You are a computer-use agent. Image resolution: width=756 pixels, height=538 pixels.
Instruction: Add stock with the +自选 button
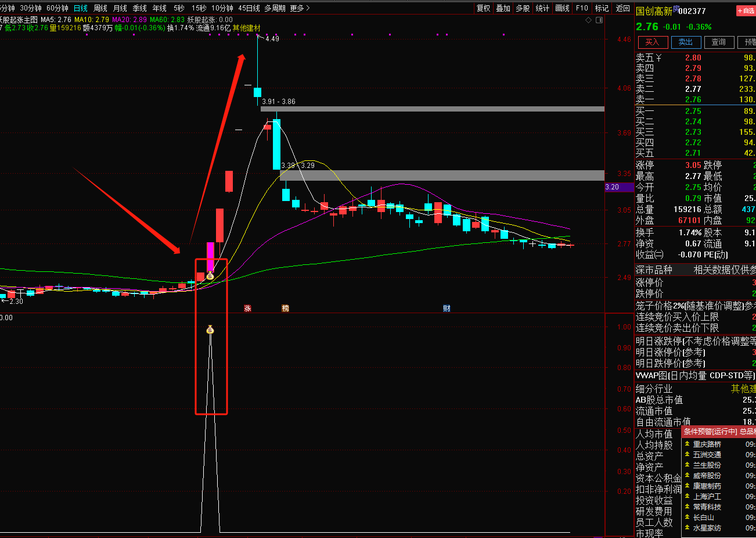746,10
